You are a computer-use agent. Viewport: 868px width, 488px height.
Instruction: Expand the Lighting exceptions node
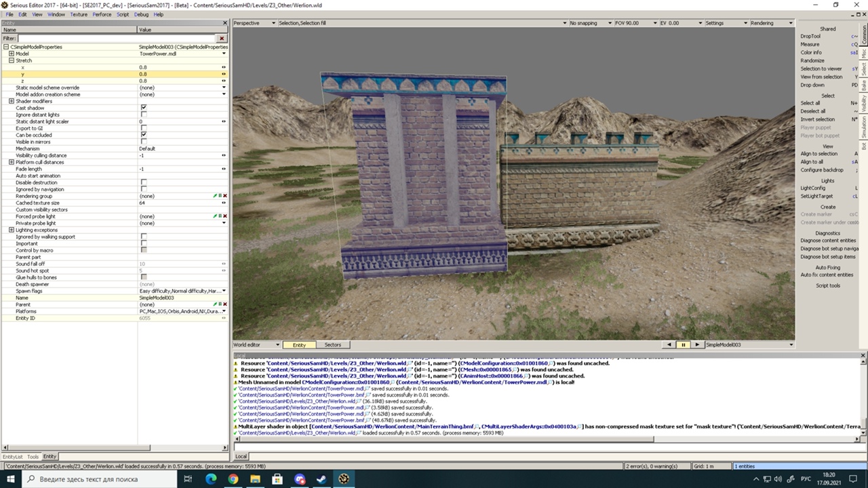[x=12, y=230]
